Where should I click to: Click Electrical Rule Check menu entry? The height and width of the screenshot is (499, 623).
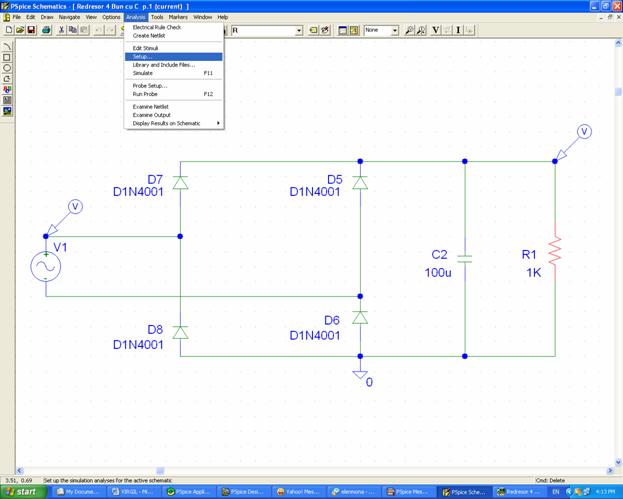click(x=157, y=27)
